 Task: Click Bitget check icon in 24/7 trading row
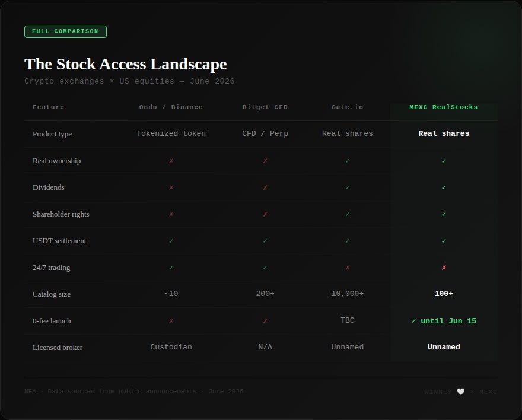[265, 268]
